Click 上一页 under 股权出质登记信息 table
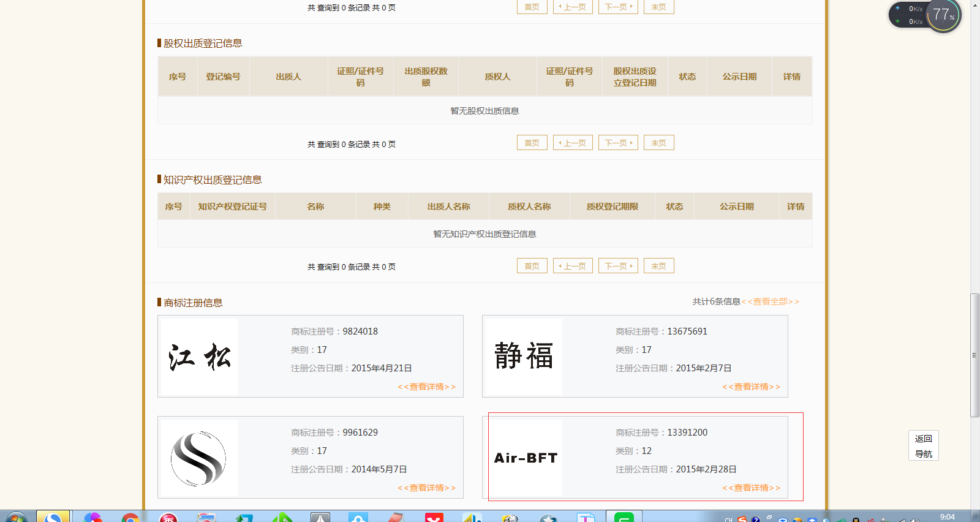Image resolution: width=980 pixels, height=522 pixels. click(573, 143)
